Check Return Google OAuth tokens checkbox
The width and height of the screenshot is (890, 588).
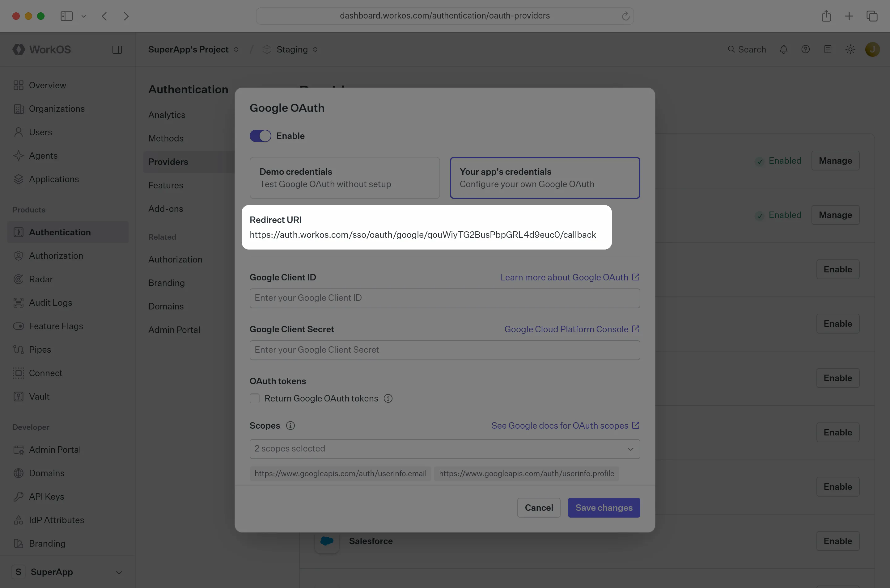(x=255, y=399)
